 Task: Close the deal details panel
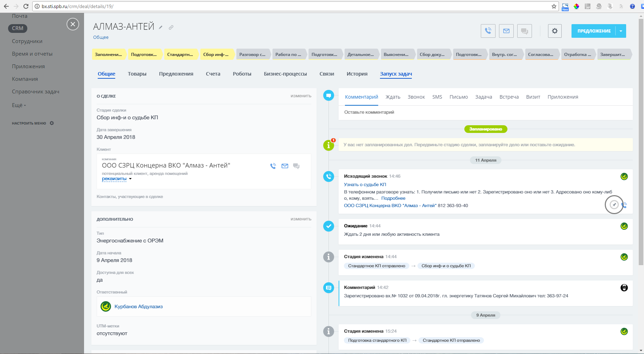pos(73,24)
